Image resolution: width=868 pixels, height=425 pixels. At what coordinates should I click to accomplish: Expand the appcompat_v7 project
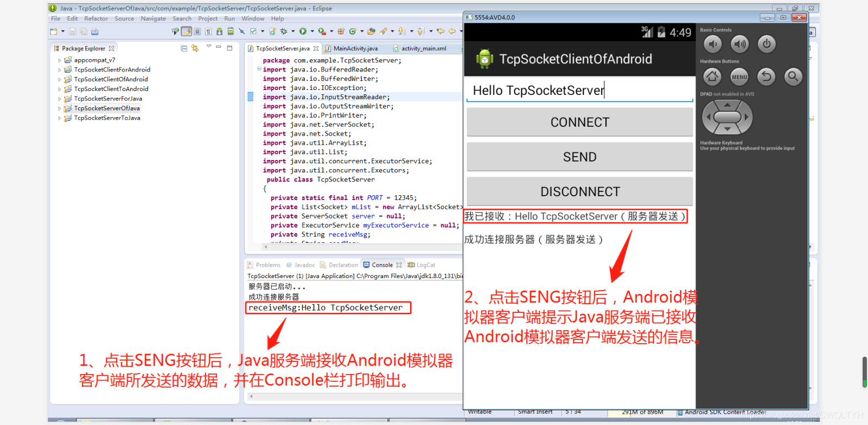tap(60, 60)
